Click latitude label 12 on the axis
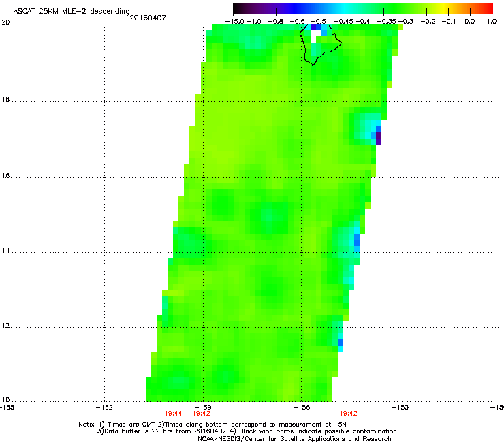The image size is (504, 443). point(5,326)
